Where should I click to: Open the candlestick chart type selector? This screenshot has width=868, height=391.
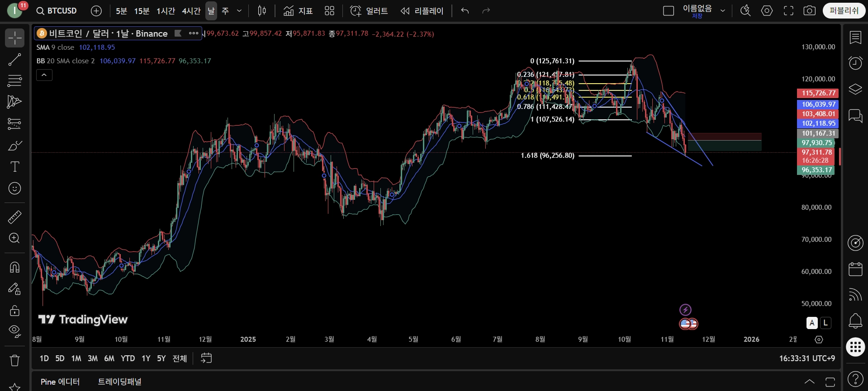pos(262,11)
